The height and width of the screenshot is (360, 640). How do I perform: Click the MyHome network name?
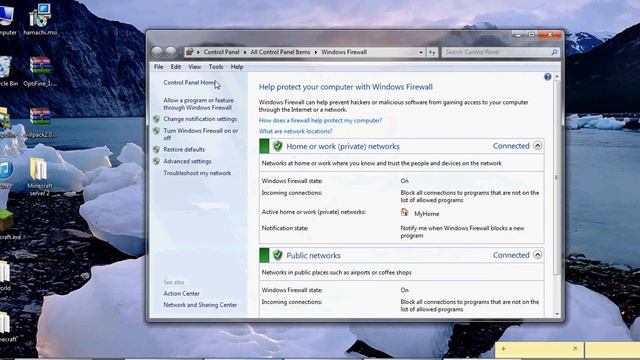pyautogui.click(x=427, y=213)
